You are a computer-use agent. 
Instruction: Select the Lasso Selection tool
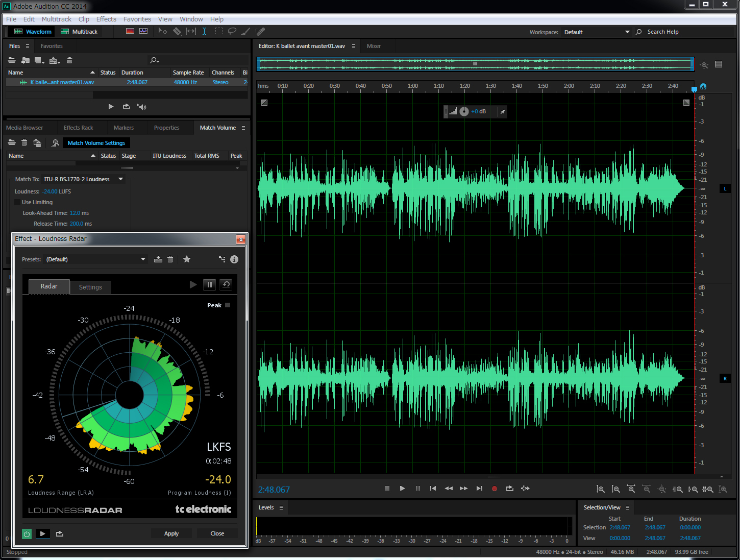[232, 31]
